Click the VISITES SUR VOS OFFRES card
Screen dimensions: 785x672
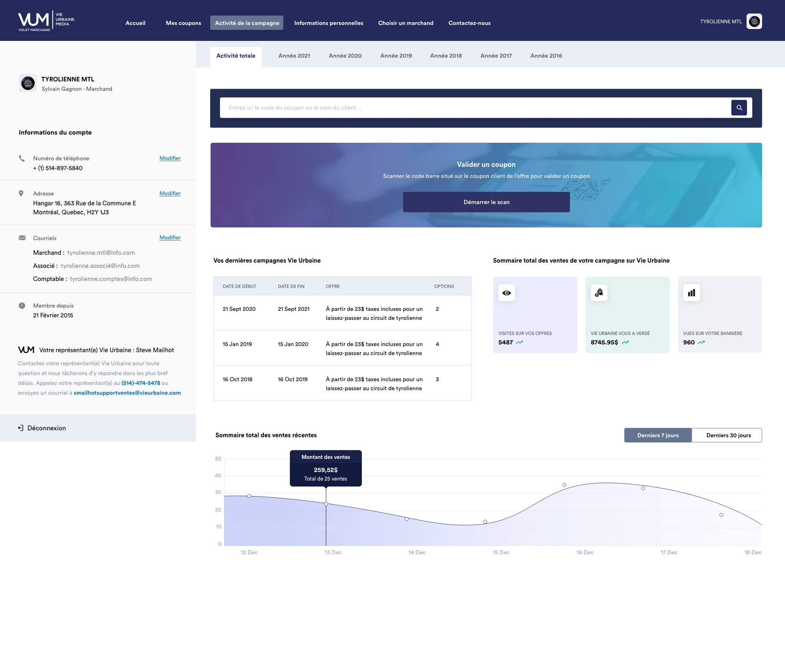(x=535, y=315)
